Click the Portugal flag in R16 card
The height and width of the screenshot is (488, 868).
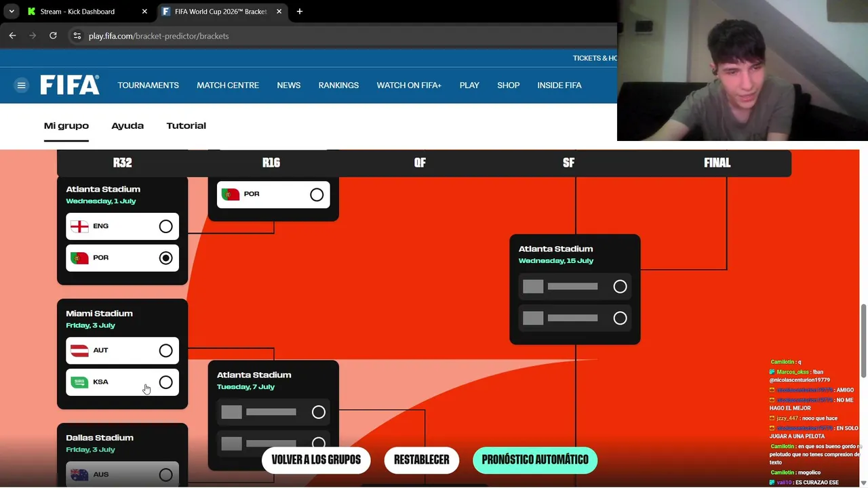click(x=231, y=195)
